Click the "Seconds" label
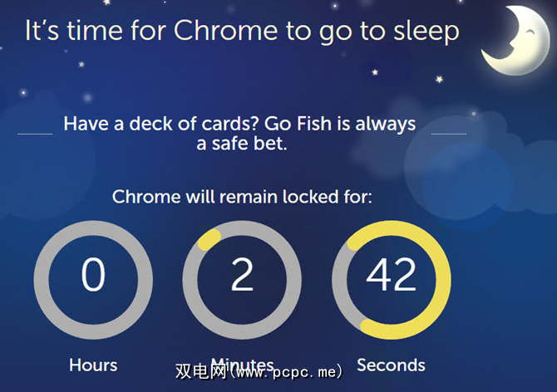 [x=391, y=365]
